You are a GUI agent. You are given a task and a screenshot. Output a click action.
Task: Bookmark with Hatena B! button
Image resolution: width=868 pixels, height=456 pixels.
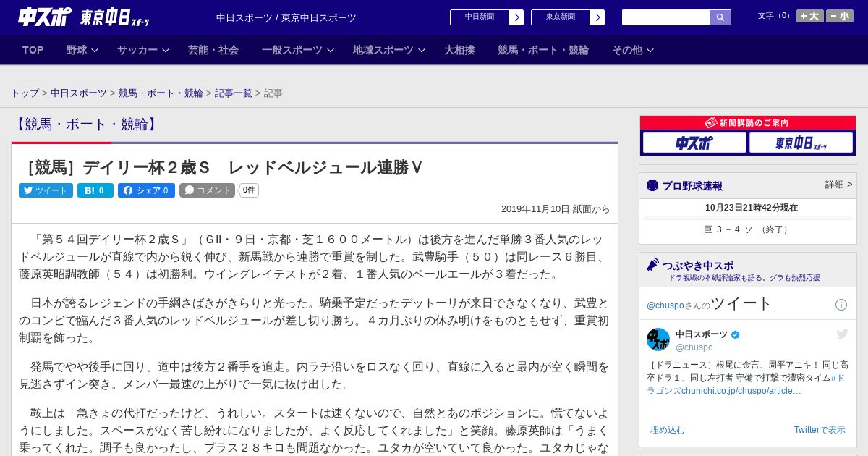[95, 190]
